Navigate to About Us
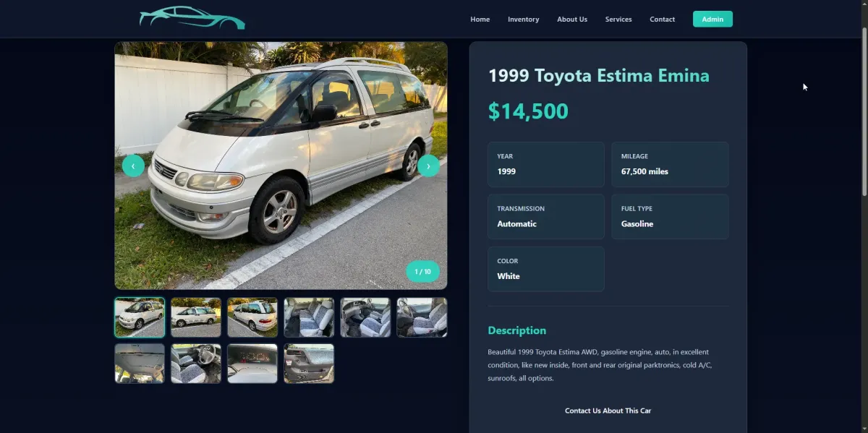 [x=572, y=20]
